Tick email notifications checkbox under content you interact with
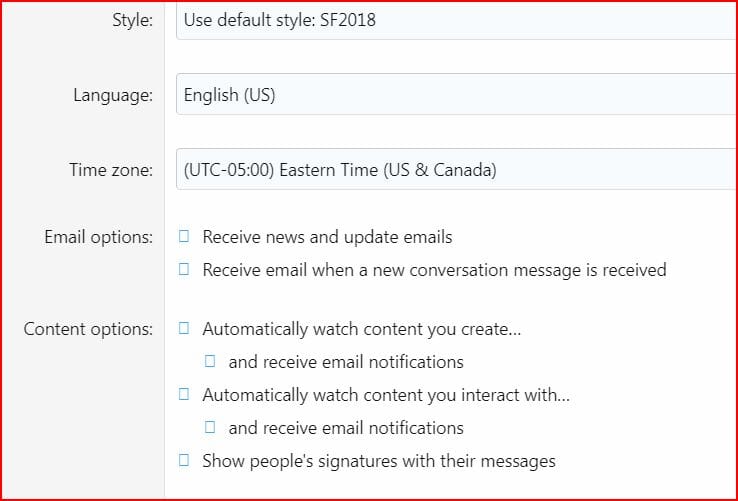 (210, 427)
